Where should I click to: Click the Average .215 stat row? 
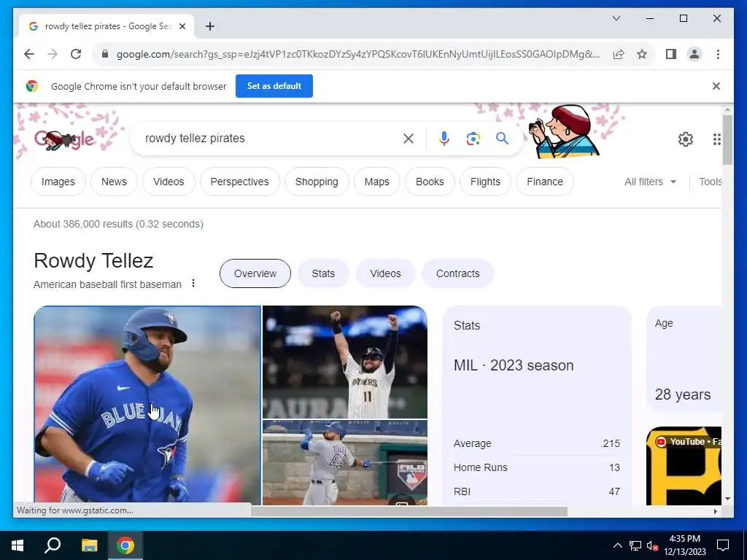tap(537, 443)
